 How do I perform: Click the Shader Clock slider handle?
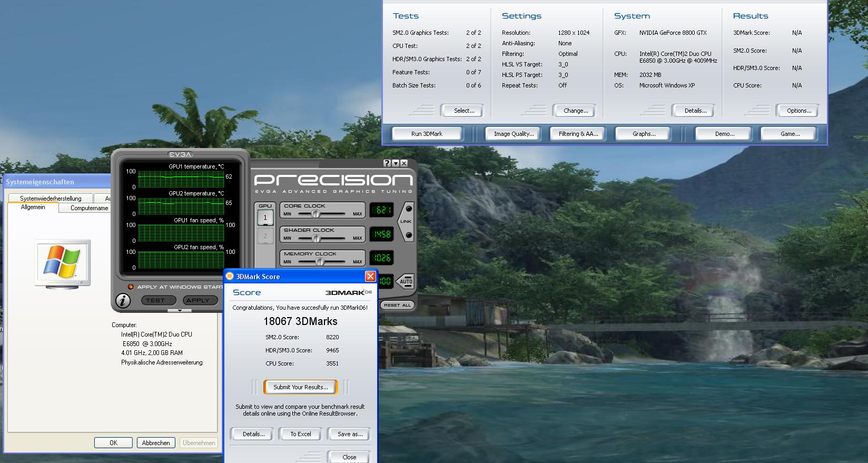(316, 238)
